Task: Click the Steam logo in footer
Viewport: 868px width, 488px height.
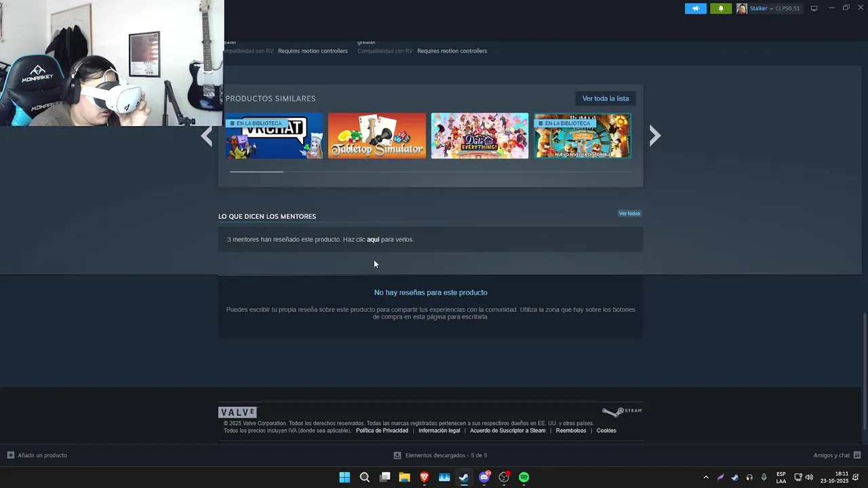Action: coord(622,411)
